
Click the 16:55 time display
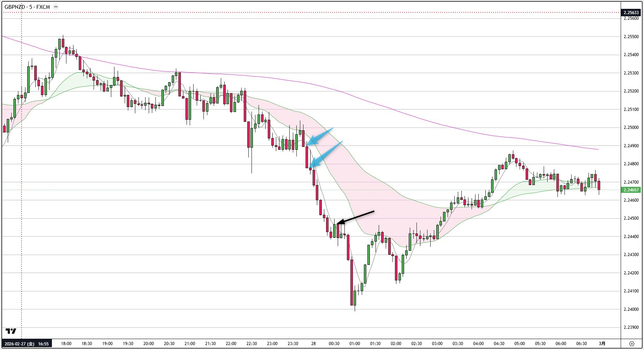point(43,343)
